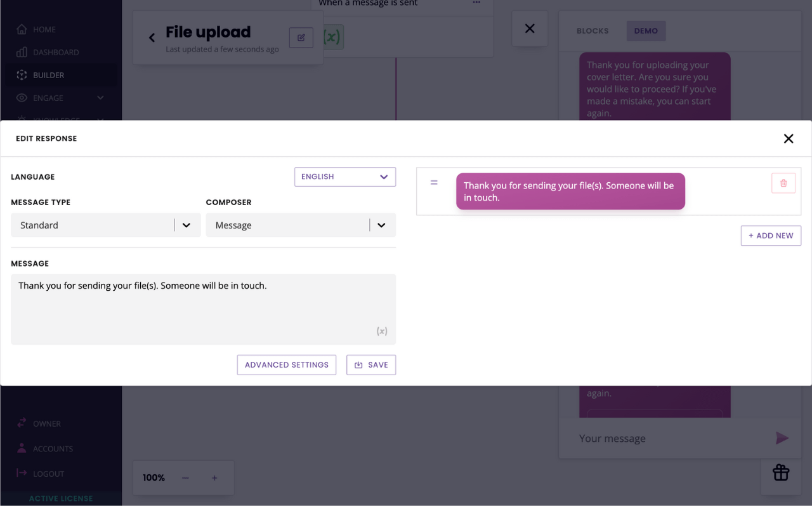812x506 pixels.
Task: Click the zoom in plus button
Action: [214, 478]
